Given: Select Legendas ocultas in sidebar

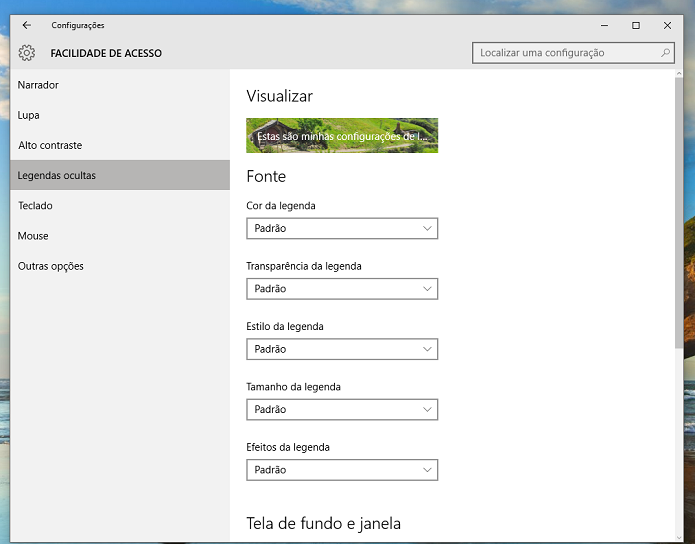Looking at the screenshot, I should (x=120, y=175).
